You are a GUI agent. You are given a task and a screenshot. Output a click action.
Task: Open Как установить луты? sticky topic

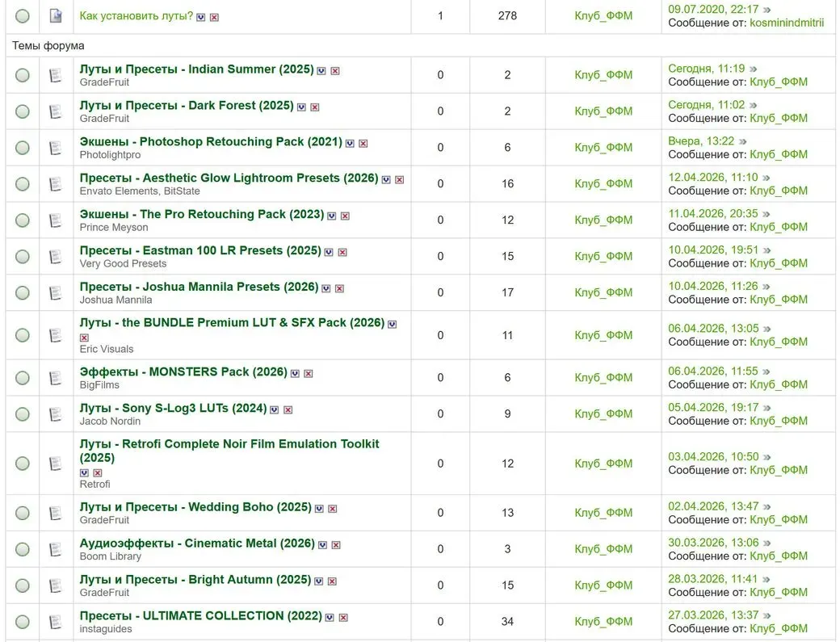tap(136, 16)
